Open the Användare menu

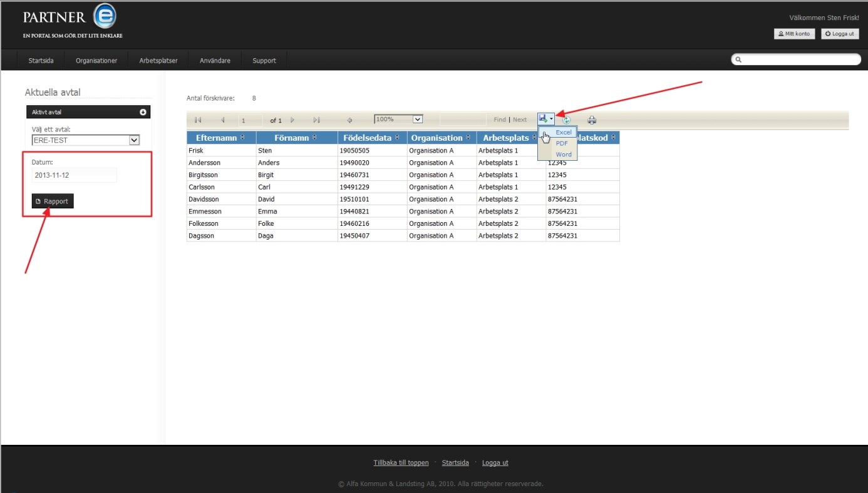pyautogui.click(x=215, y=61)
